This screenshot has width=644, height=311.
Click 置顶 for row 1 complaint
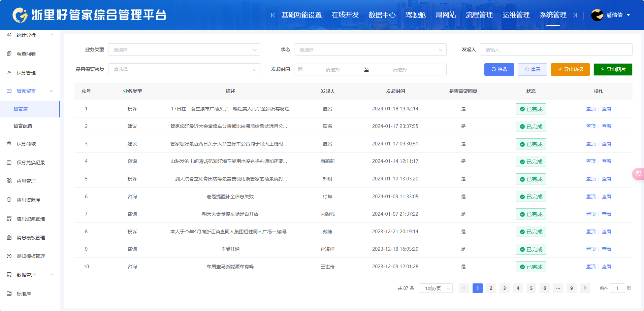tap(591, 109)
